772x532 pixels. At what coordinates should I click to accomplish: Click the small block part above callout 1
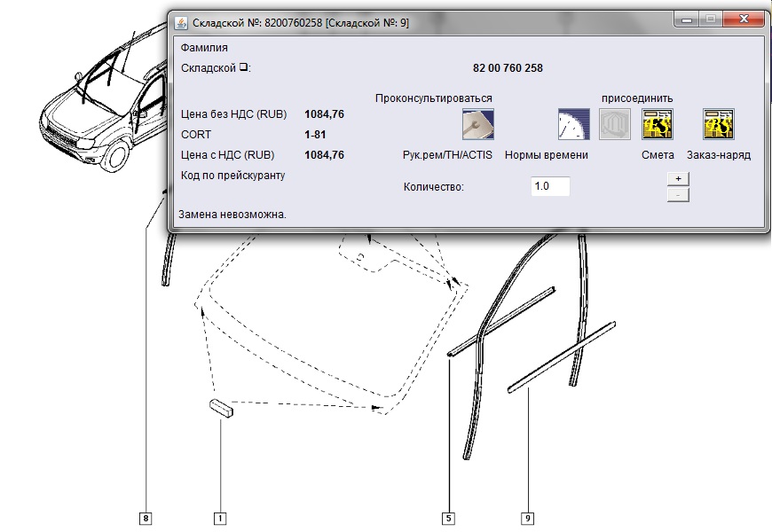click(220, 408)
